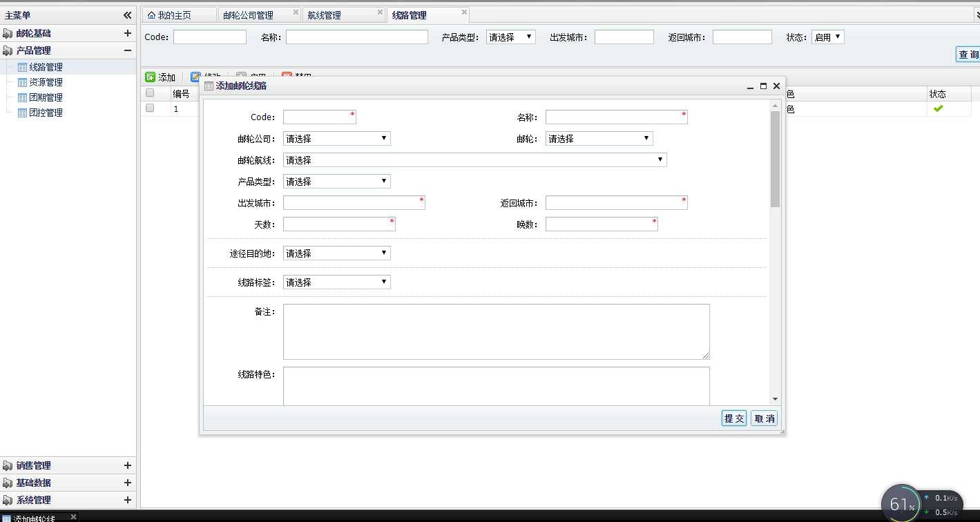The width and height of the screenshot is (980, 522).
Task: Maximize the 添加邮轮线路 dialog
Action: pos(763,86)
